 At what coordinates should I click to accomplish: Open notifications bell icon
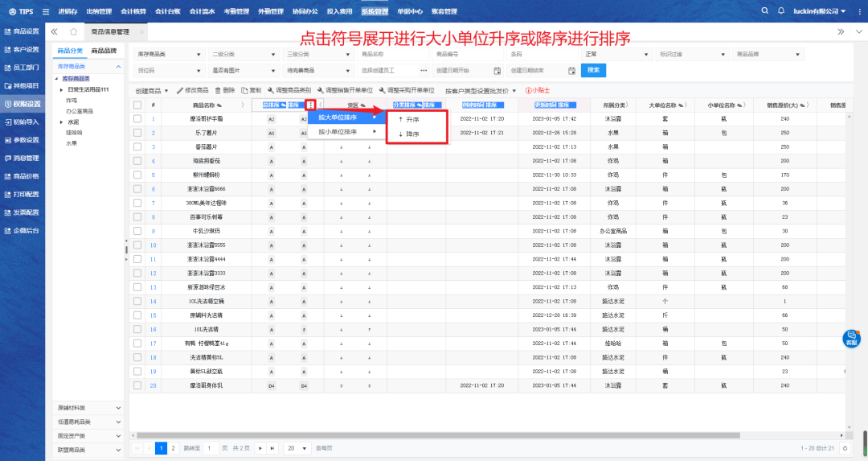781,10
